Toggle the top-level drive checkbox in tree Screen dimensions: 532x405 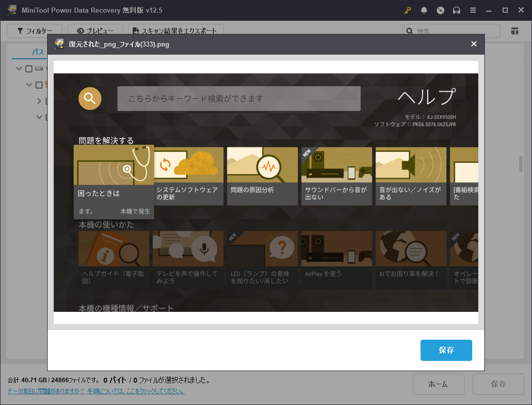pyautogui.click(x=29, y=69)
